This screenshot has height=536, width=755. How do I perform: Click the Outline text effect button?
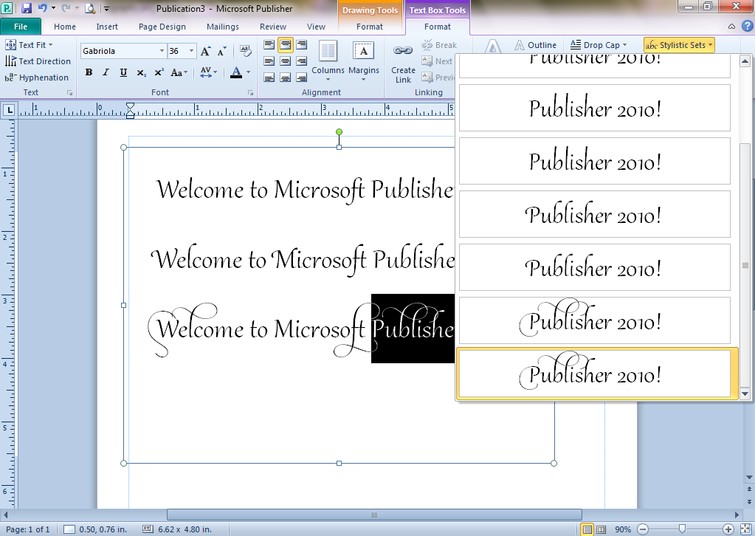point(535,45)
